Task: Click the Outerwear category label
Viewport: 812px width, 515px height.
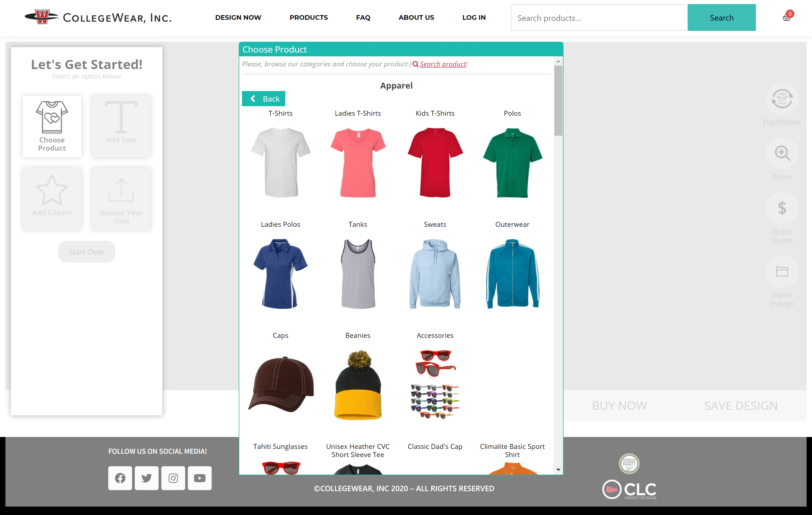Action: tap(512, 224)
